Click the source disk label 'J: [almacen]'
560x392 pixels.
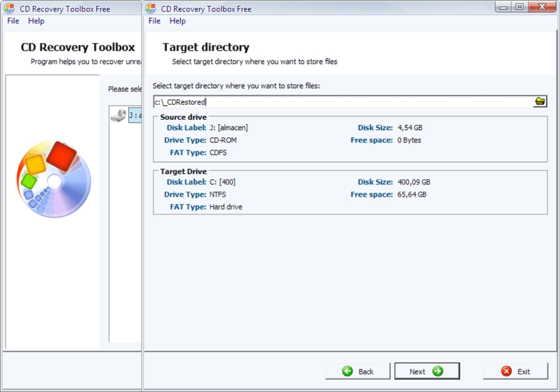coord(228,128)
